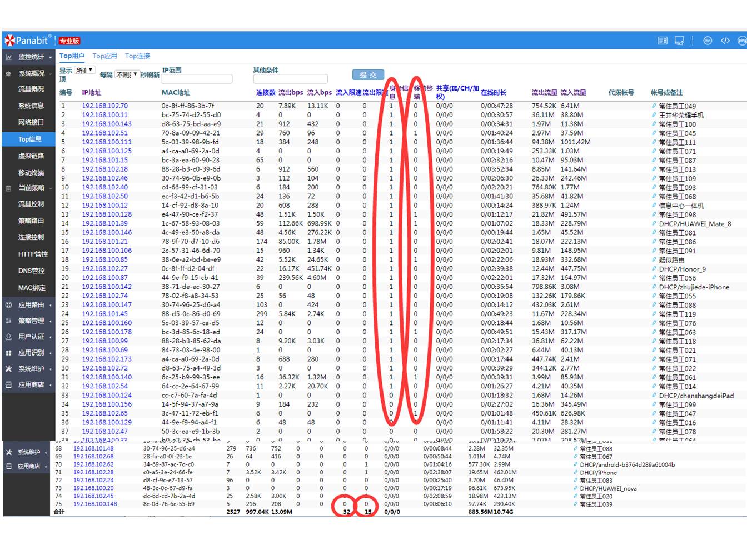747x560 pixels.
Task: Select Top信息 in the sidebar
Action: [28, 139]
